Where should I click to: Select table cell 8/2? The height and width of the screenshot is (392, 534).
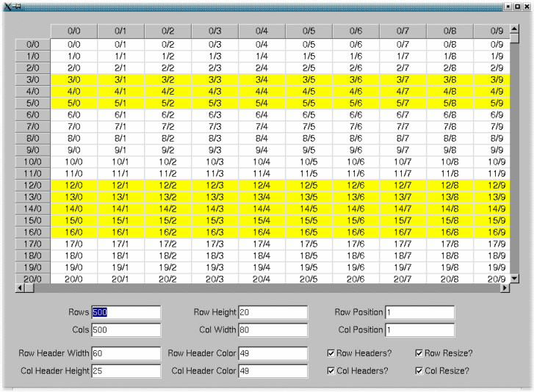(167, 138)
